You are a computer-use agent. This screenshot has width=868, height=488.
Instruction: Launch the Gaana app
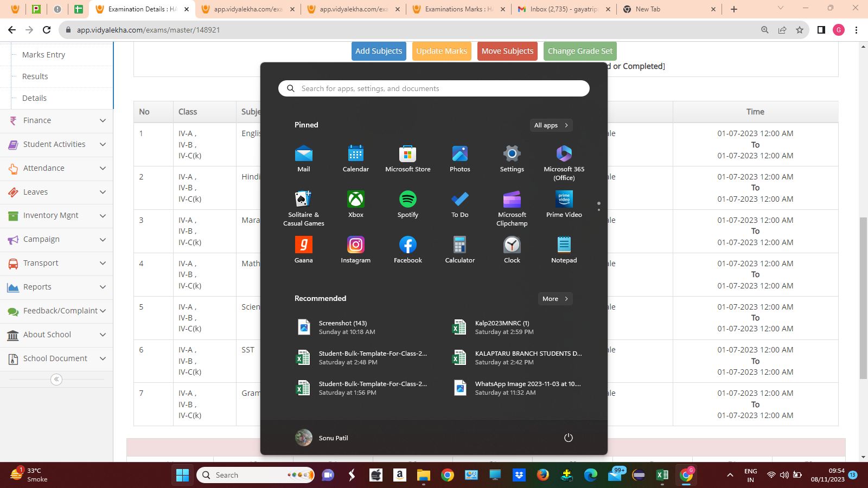(304, 250)
